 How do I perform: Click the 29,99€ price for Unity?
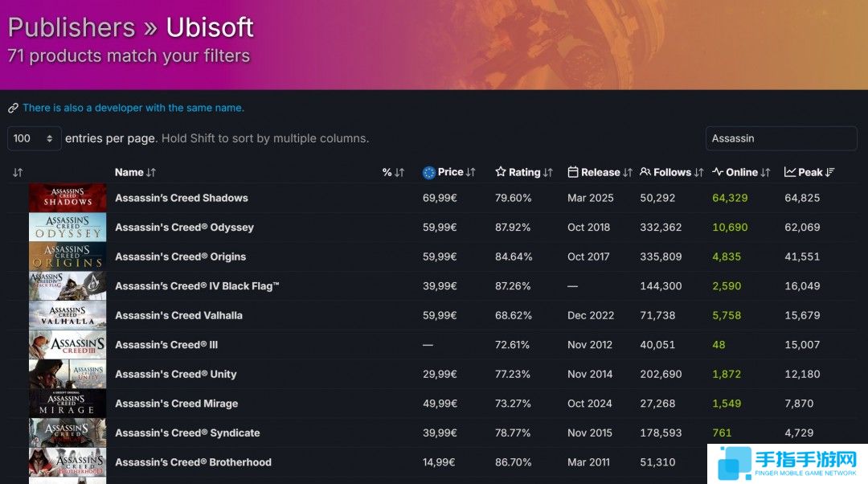[440, 374]
